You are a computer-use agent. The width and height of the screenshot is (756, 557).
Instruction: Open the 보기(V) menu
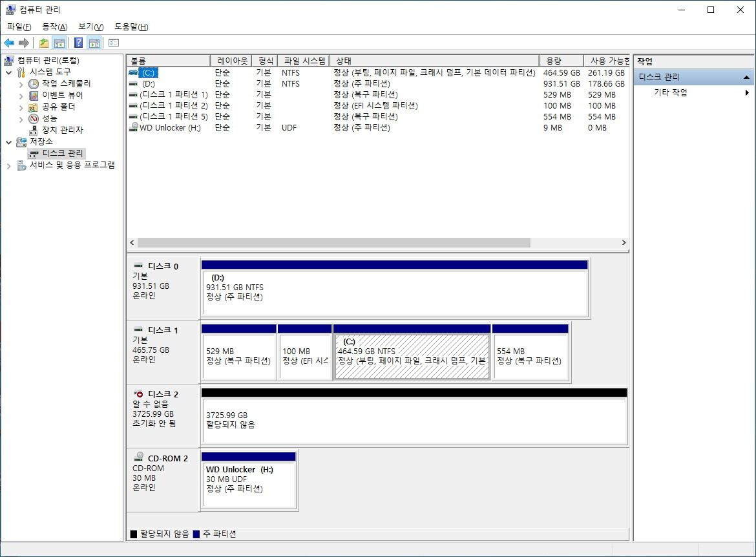pos(90,27)
